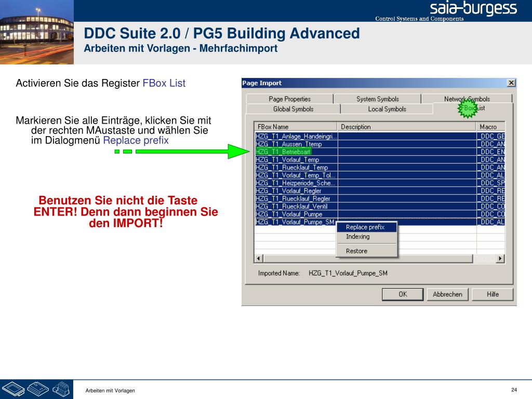Select row HZG_T1_Anlage_Handeingri...

pyautogui.click(x=380, y=136)
